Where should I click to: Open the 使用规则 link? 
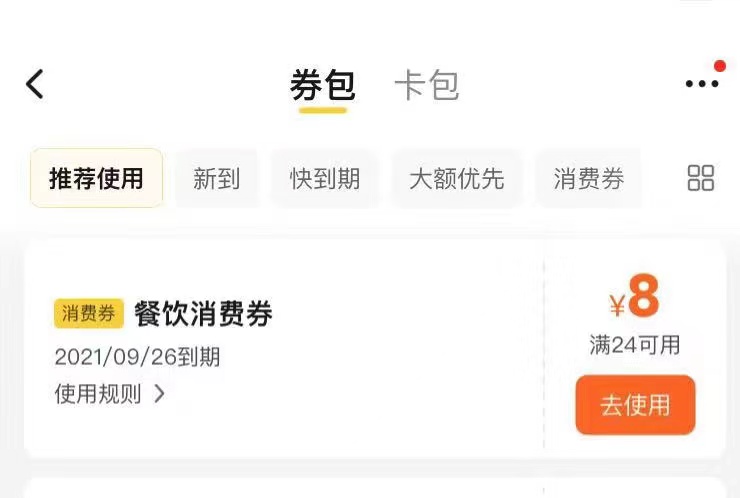[x=98, y=394]
